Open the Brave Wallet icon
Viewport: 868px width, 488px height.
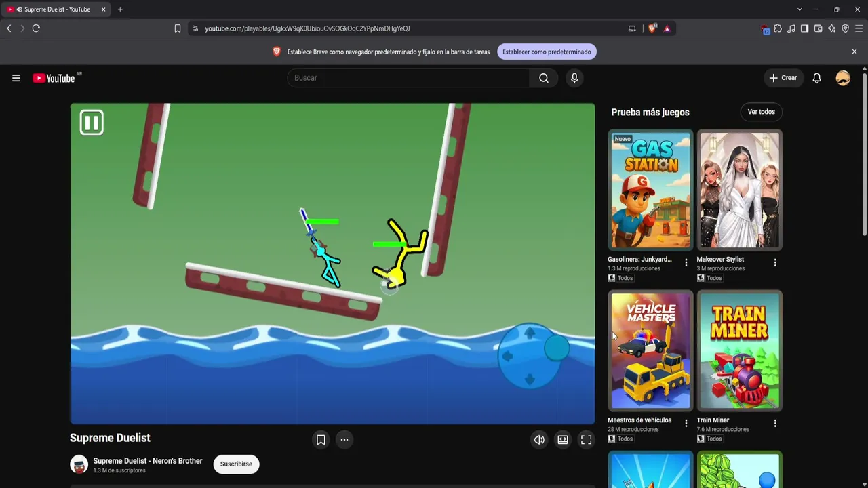pyautogui.click(x=818, y=28)
